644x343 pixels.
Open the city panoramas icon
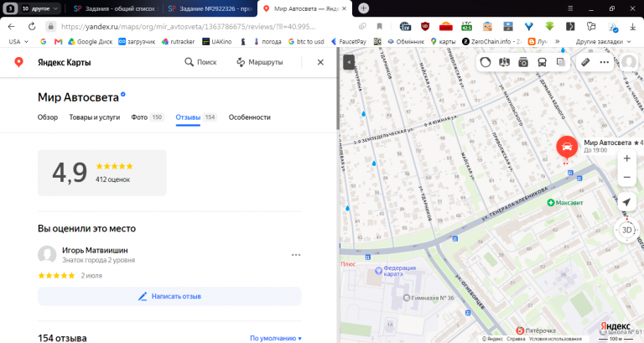(x=504, y=62)
